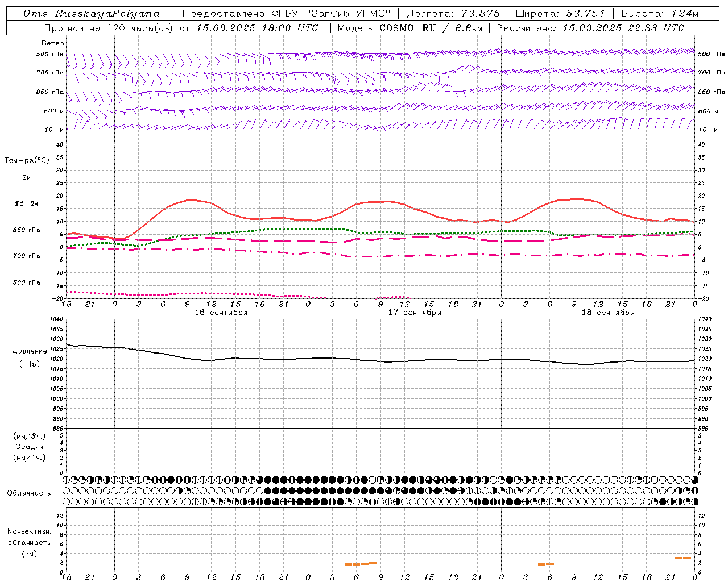
Task: Click the 'Td 2м' dew point legend entry
Action: [x=26, y=203]
